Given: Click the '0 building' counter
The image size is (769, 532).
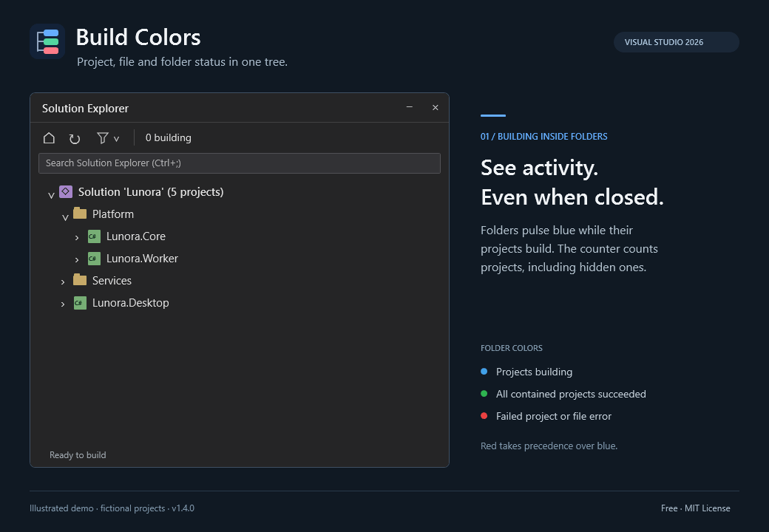Looking at the screenshot, I should 169,137.
